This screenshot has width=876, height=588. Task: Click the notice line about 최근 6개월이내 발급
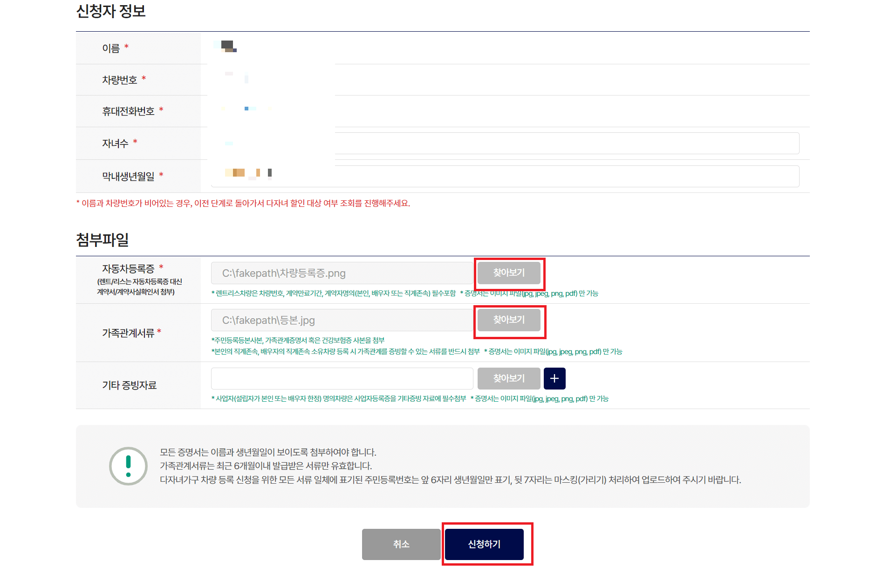(266, 466)
